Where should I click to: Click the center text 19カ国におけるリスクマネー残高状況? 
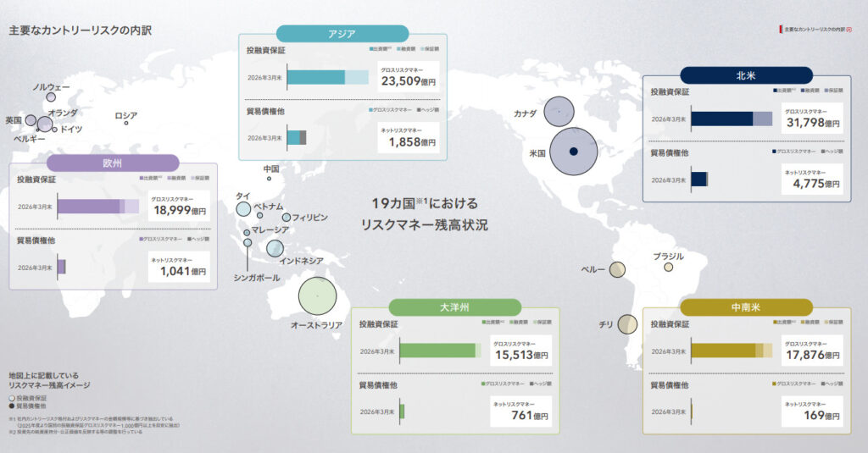[x=424, y=214]
